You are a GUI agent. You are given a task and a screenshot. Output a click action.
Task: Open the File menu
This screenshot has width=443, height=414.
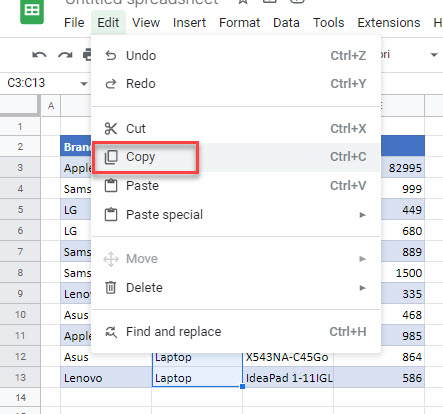point(74,23)
